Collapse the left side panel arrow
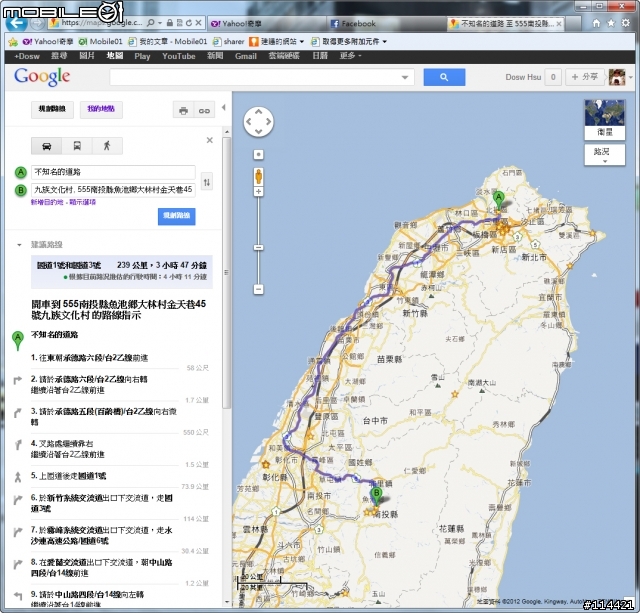Viewport: 640px width, 613px height. click(223, 108)
